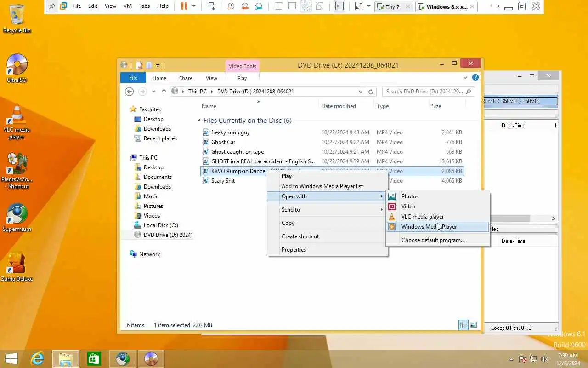Switch to UltraISO taskbar button

(151, 359)
